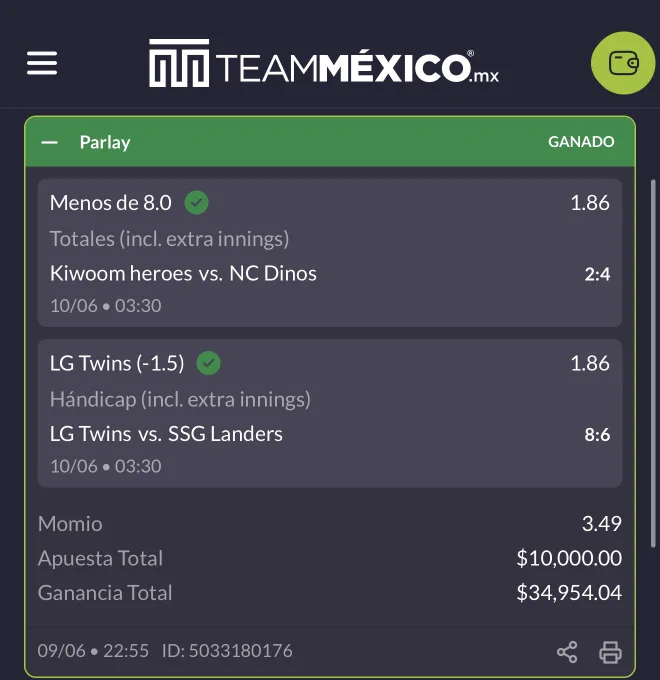Open the hamburger menu

point(42,63)
